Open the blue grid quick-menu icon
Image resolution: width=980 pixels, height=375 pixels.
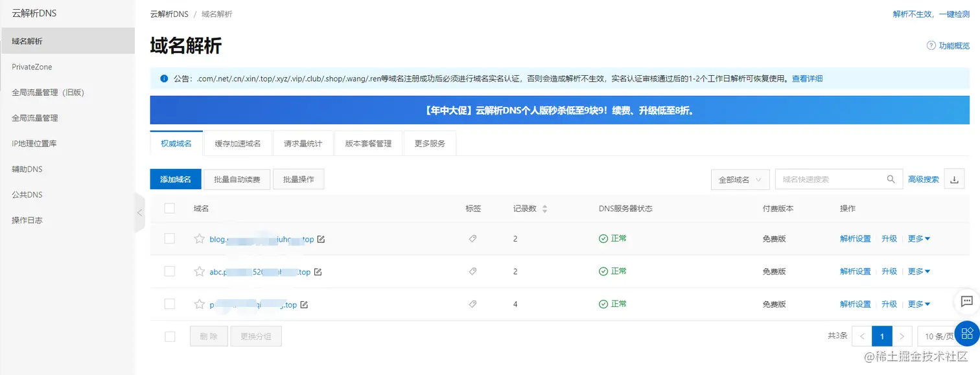[966, 333]
